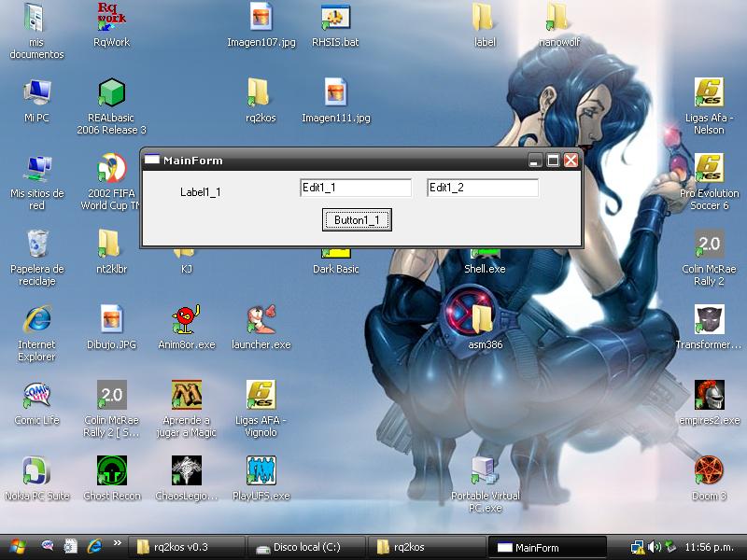Image resolution: width=747 pixels, height=560 pixels.
Task: Select the Comic Life desktop shortcut
Action: [37, 396]
